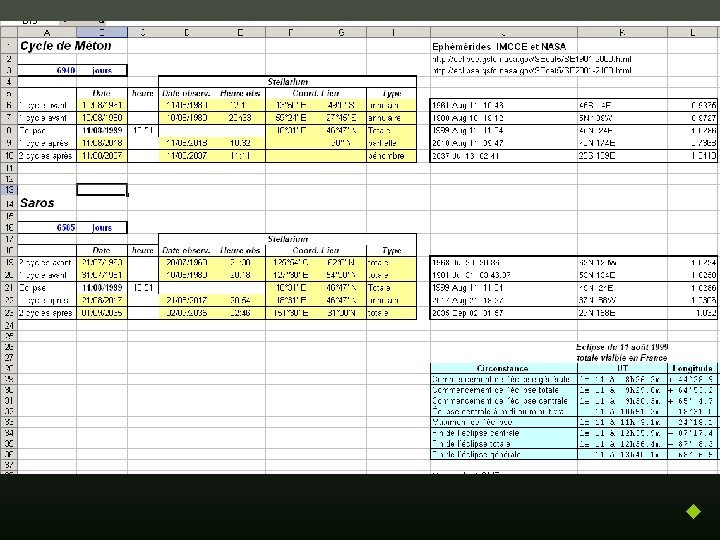Image resolution: width=720 pixels, height=540 pixels.
Task: Select the 11/08/1999 date in row 21
Action: click(x=102, y=288)
